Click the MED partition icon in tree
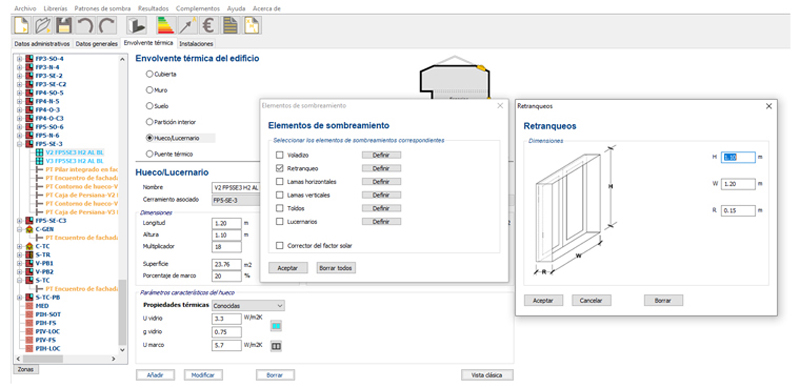This screenshot has height=388, width=800. coord(29,306)
